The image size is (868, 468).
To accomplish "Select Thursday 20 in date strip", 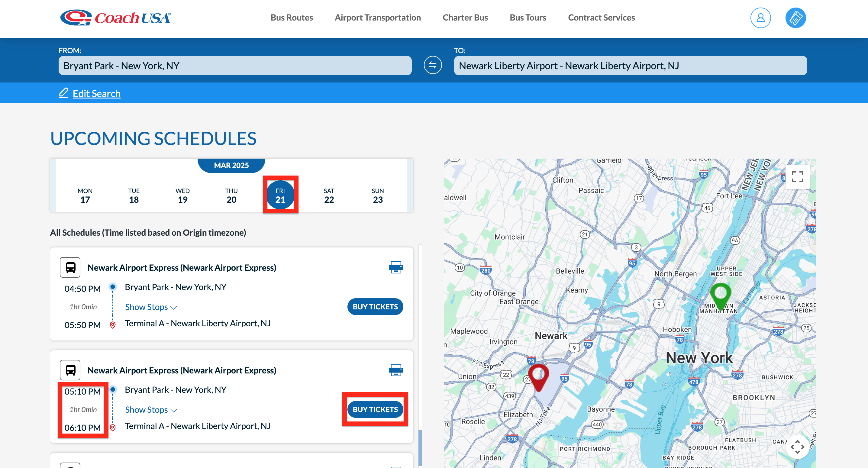I will [x=231, y=195].
